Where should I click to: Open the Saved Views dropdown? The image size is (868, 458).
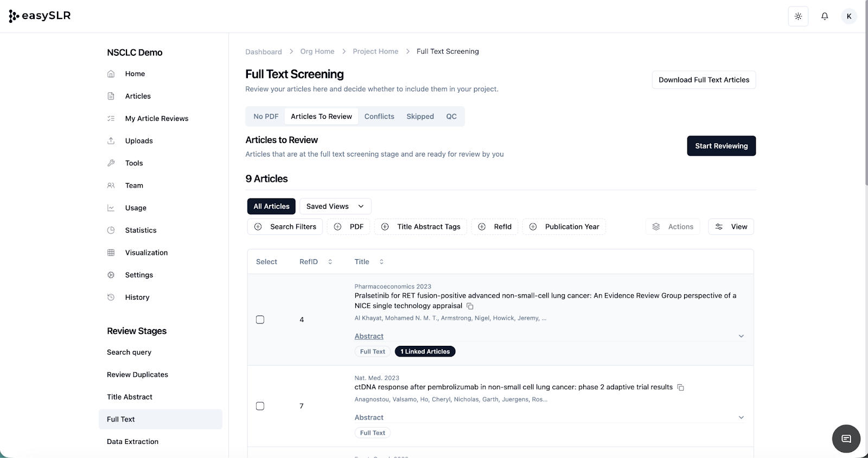click(335, 207)
